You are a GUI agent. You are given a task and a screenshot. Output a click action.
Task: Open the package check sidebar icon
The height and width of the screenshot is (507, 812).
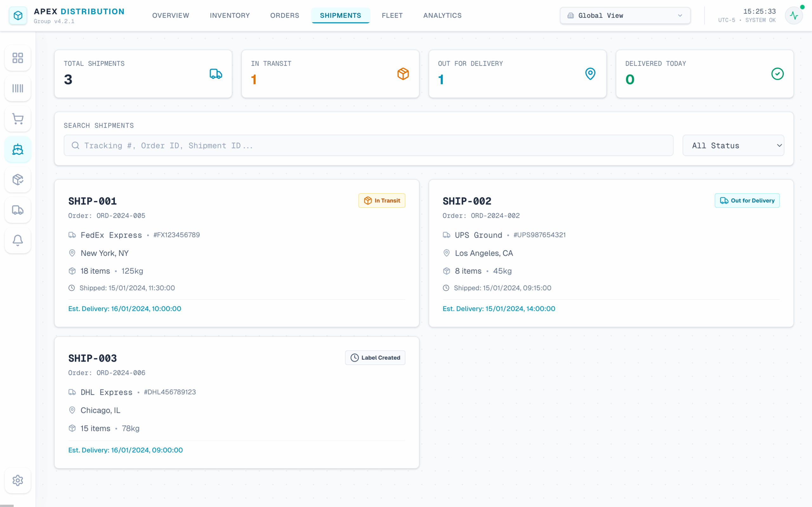coord(18,180)
